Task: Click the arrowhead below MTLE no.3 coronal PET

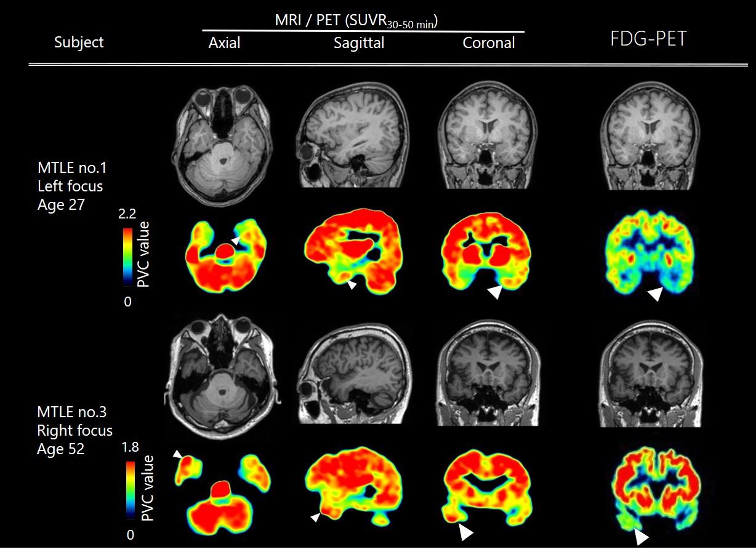Action: pyautogui.click(x=466, y=533)
